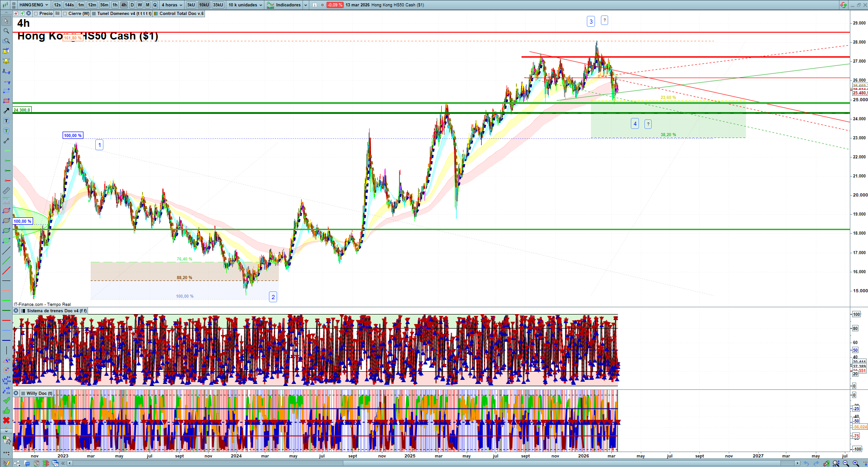Open the HANGSENG instrument dropdown
868x467 pixels.
point(34,5)
